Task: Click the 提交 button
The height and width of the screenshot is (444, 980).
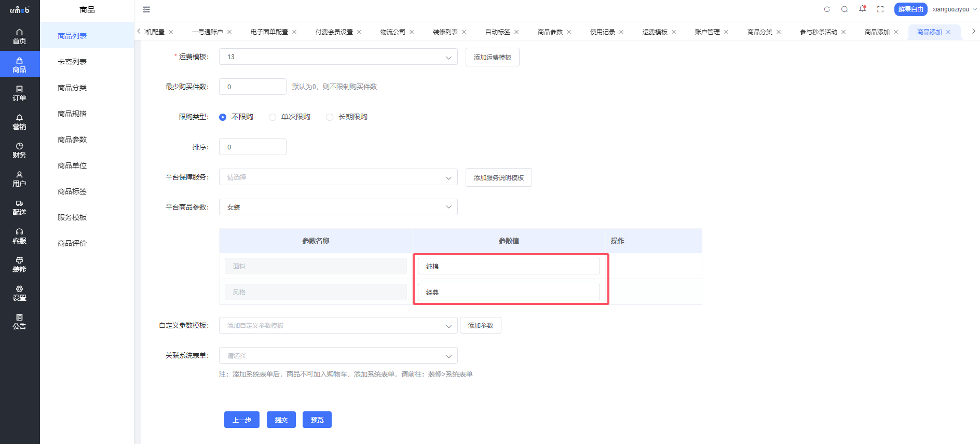Action: point(281,420)
